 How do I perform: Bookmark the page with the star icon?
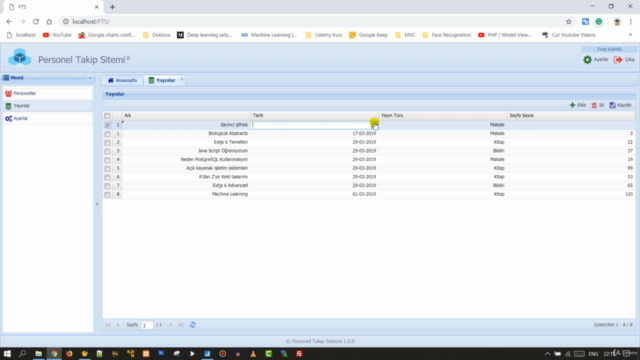(x=569, y=22)
